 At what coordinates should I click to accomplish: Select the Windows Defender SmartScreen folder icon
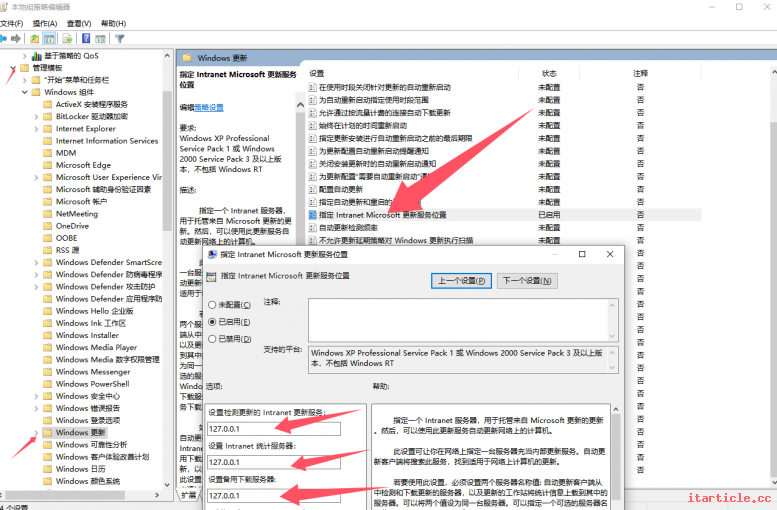pos(49,262)
